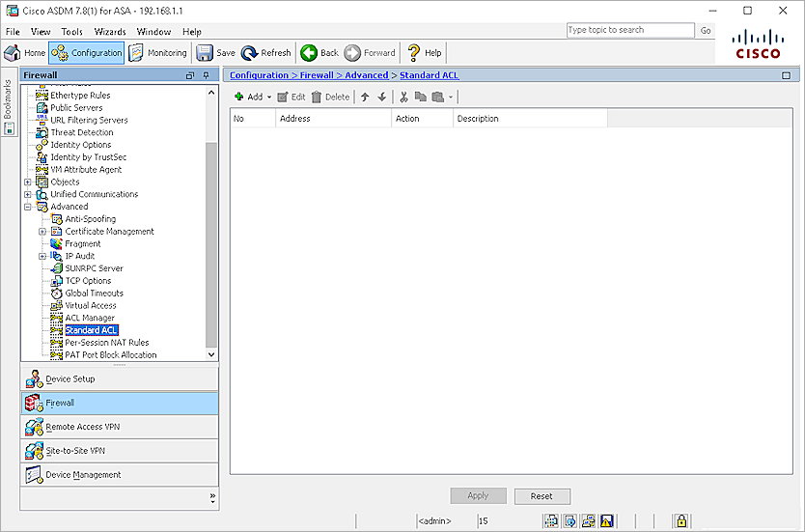Collapse the Advanced tree node
Image resolution: width=805 pixels, height=532 pixels.
pos(28,207)
